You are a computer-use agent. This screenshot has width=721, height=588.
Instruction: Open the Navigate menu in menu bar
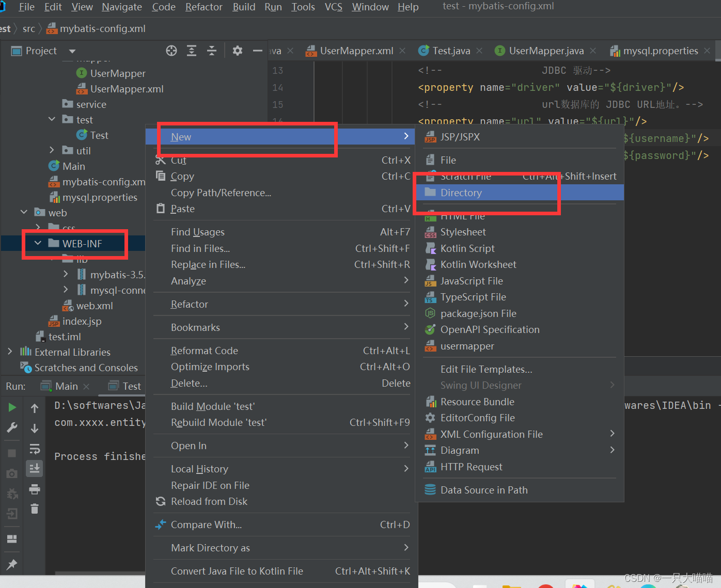122,7
